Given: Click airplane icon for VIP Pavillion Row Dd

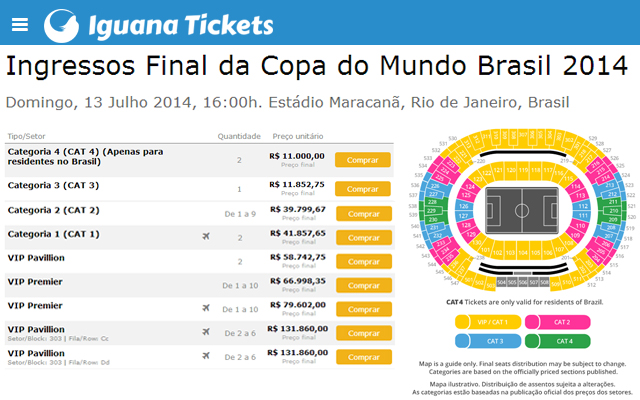Looking at the screenshot, I should (x=206, y=356).
